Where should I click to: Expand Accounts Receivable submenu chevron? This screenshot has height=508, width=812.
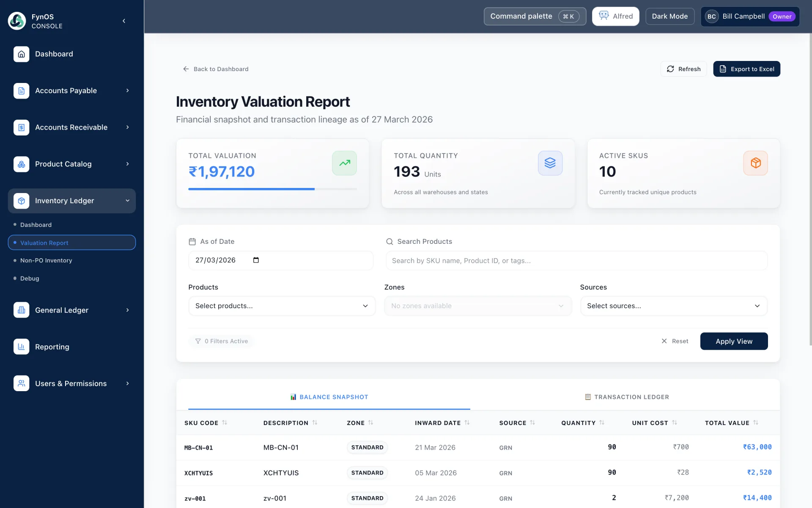(x=127, y=127)
